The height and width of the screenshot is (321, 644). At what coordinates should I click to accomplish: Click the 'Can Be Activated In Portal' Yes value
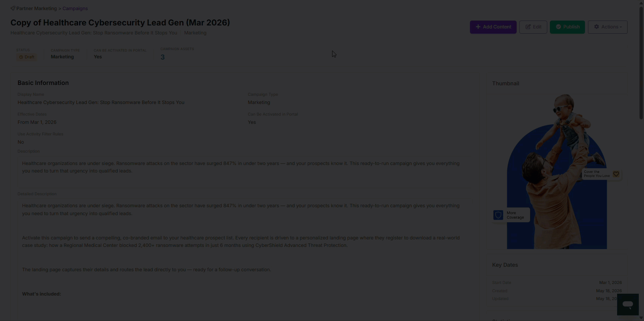[252, 122]
